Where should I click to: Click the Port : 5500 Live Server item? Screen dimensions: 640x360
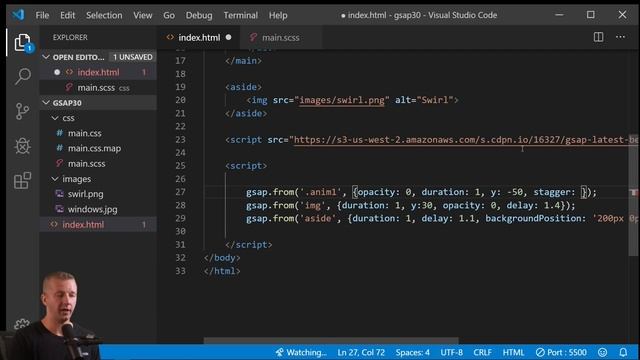click(561, 352)
